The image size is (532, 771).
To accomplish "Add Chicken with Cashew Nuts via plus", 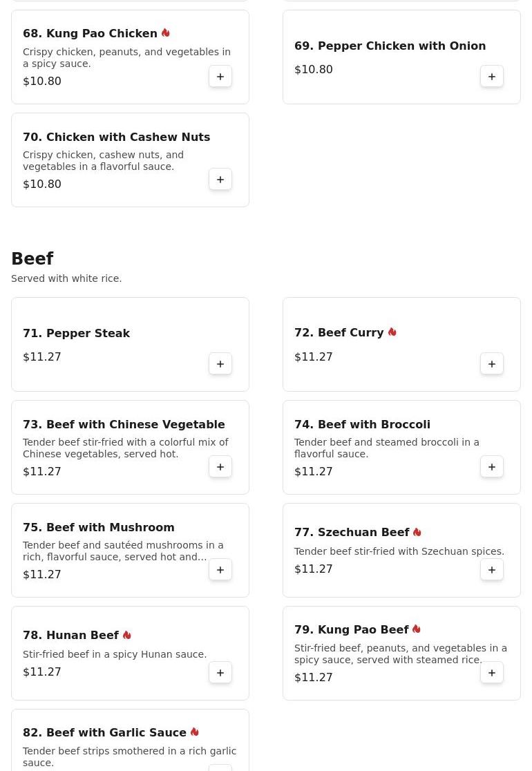I will [220, 180].
